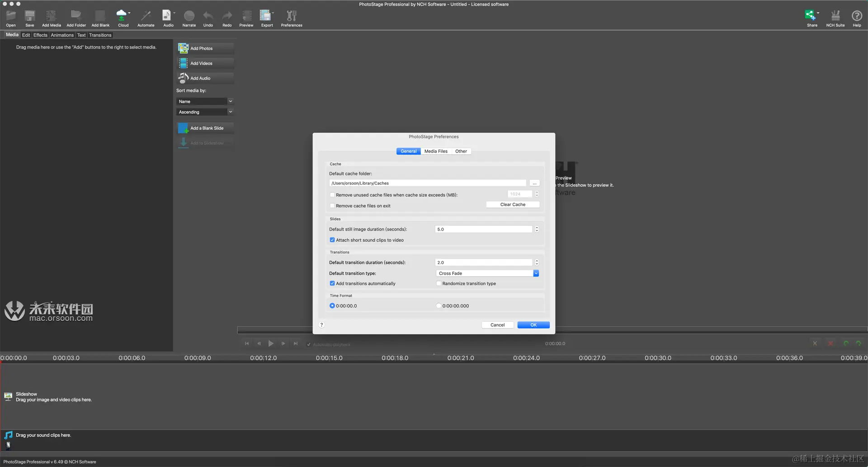Click the Open toolbar icon
This screenshot has height=467, width=868.
click(11, 19)
